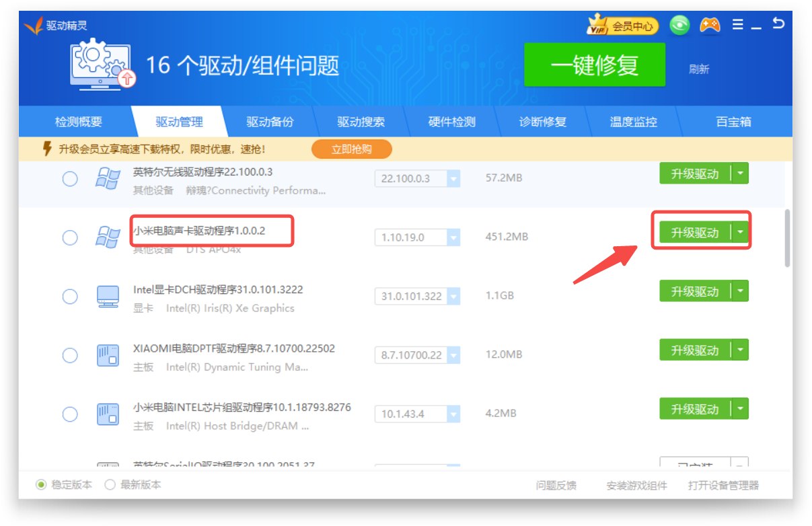Click the Intel显卡 monitor device icon
812x526 pixels.
108,297
